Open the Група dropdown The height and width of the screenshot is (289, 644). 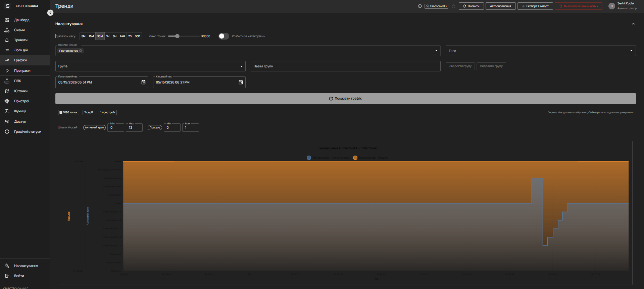(x=150, y=66)
